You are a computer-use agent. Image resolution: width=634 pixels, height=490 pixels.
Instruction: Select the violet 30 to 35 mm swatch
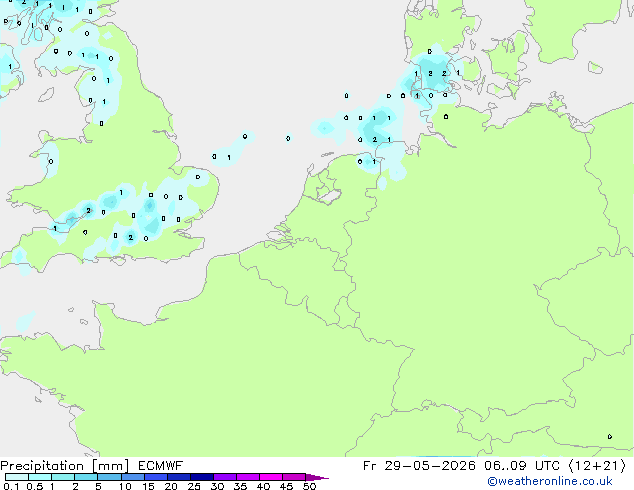pyautogui.click(x=224, y=477)
